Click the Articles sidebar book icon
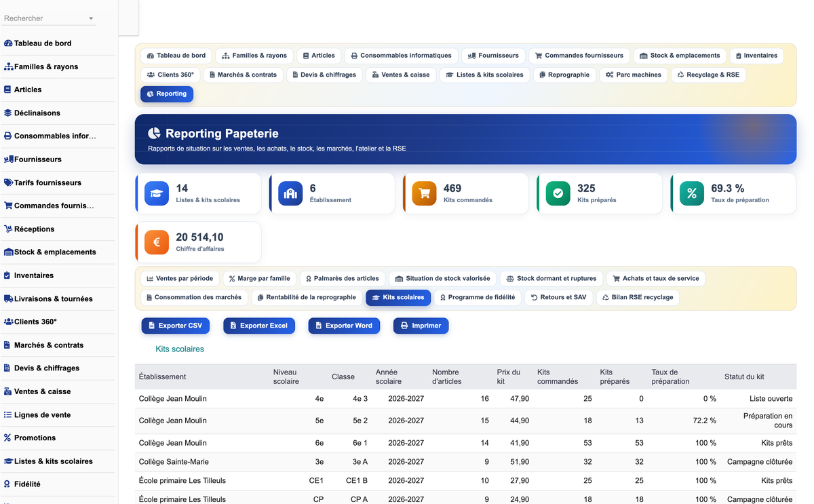Image resolution: width=814 pixels, height=504 pixels. click(7, 90)
